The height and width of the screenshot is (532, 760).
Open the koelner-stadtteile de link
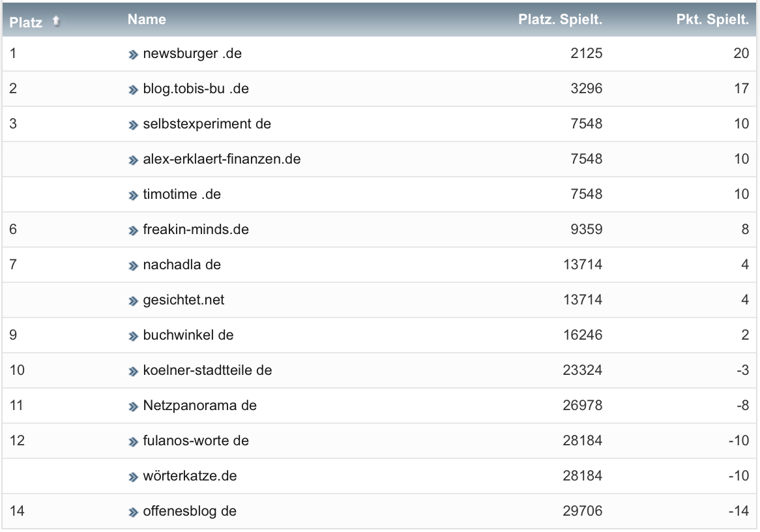(207, 370)
